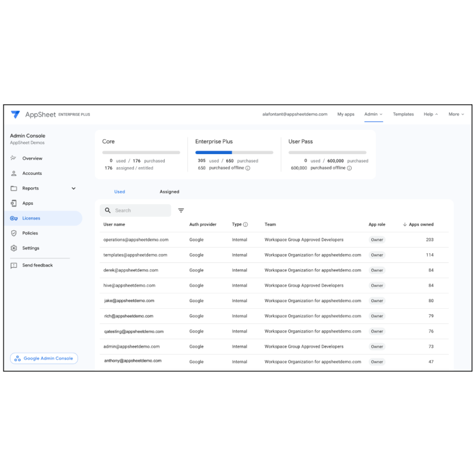This screenshot has height=476, width=476.
Task: Click the User Pass card title
Action: coord(300,142)
